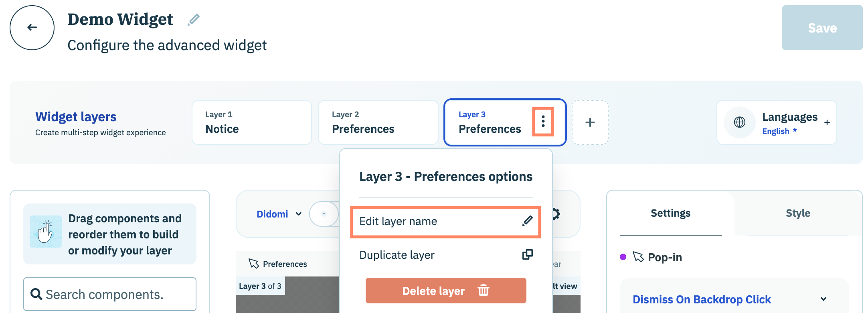Screen dimensions: 868x313
Task: Toggle the switch next to Didomi
Action: tap(324, 214)
